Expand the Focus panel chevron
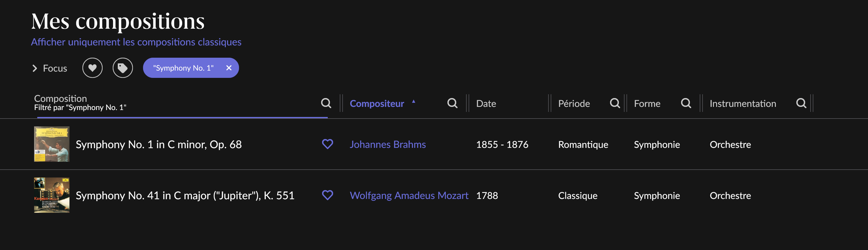The image size is (868, 250). tap(35, 68)
